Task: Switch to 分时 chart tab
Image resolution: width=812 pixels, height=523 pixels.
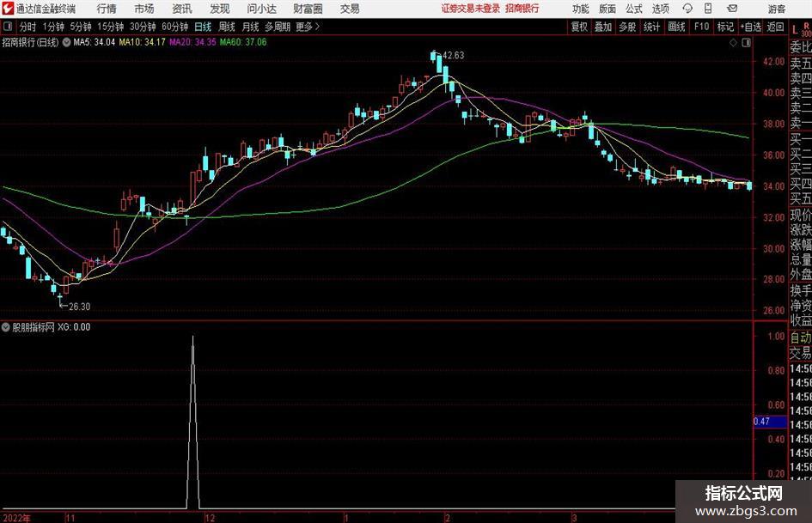Action: tap(28, 27)
